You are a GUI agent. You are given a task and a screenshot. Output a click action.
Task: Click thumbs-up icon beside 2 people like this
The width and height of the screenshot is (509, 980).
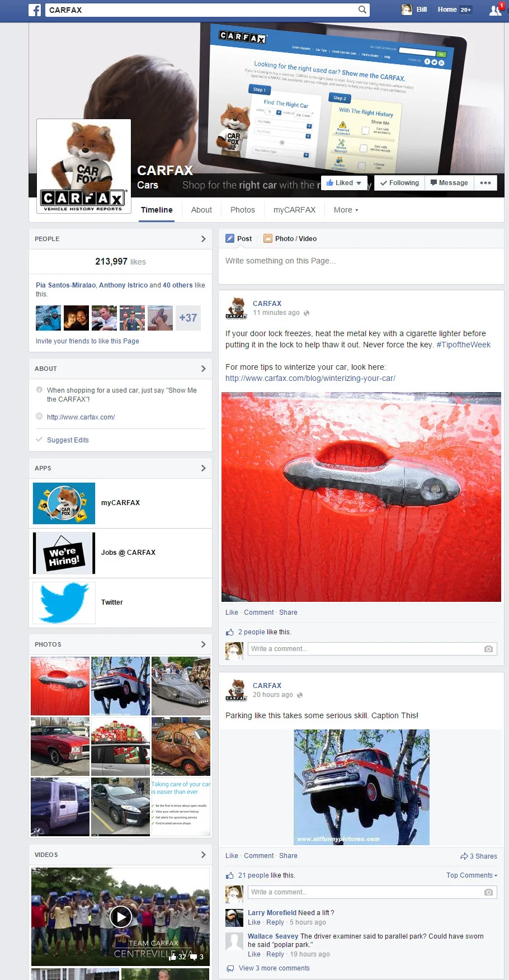229,632
